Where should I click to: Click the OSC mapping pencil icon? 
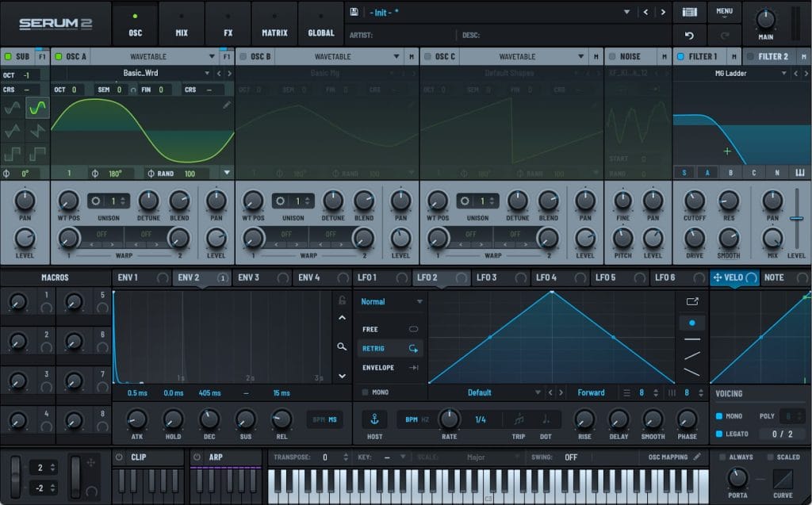(697, 457)
